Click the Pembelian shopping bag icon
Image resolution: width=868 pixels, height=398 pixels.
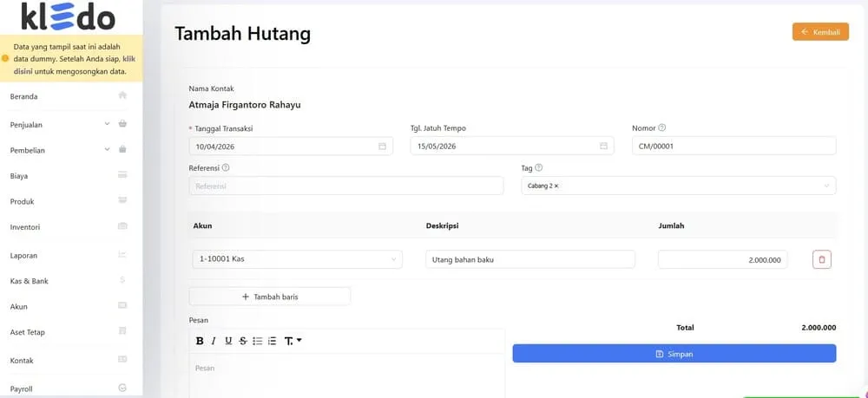(123, 149)
